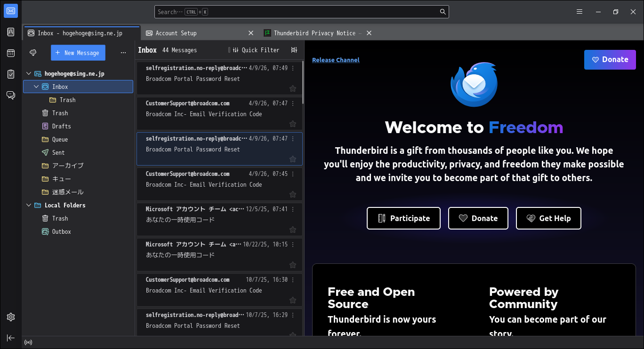The width and height of the screenshot is (644, 349).
Task: Open the Address Book from the sidebar
Action: coord(11,32)
